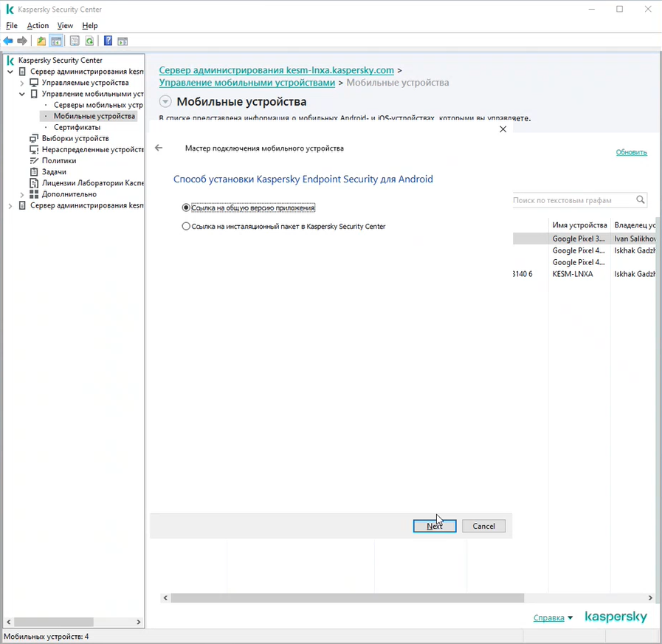Select Выборки устройств tree item
The image size is (662, 644).
[75, 139]
